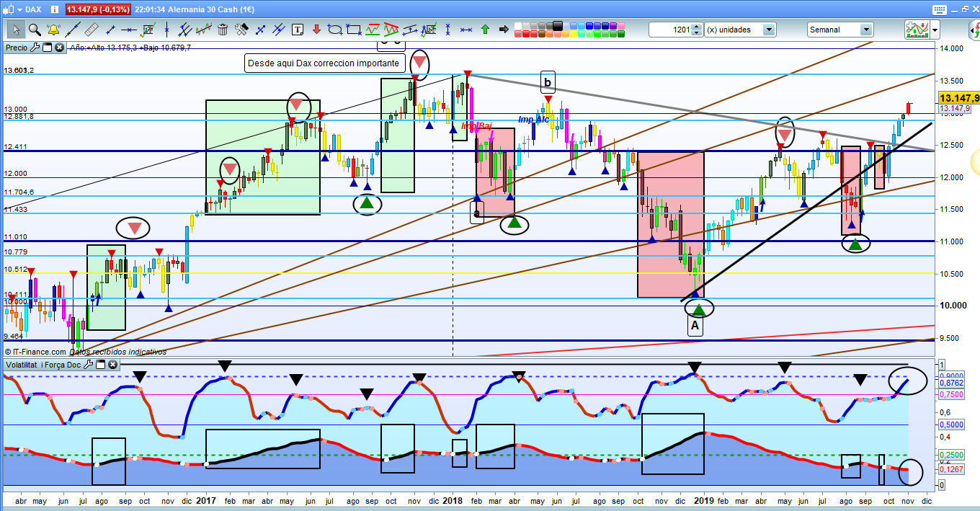This screenshot has height=511, width=980.
Task: Select the arrow cursor tool
Action: pyautogui.click(x=15, y=30)
